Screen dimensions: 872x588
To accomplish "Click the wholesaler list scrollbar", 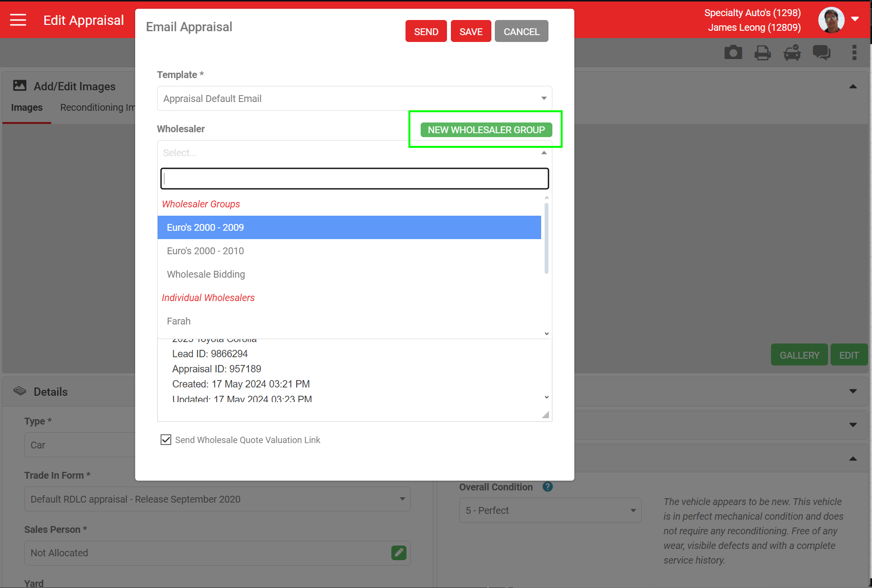I will point(547,238).
